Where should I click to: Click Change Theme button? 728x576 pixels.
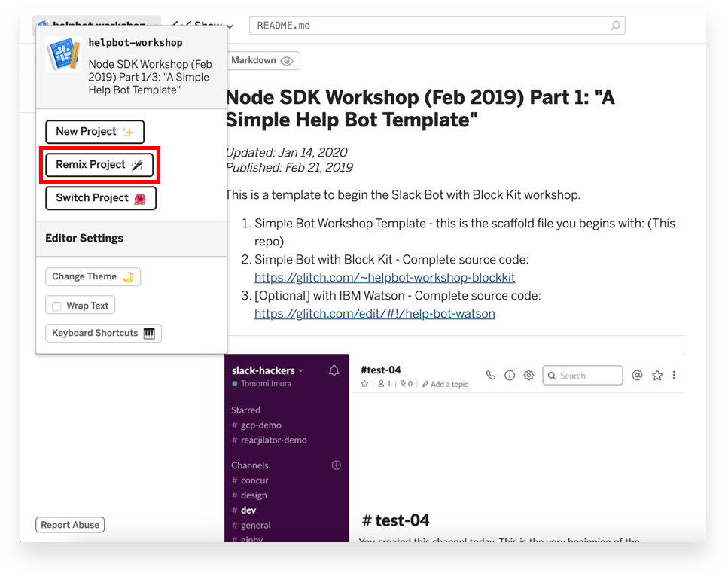pyautogui.click(x=93, y=277)
